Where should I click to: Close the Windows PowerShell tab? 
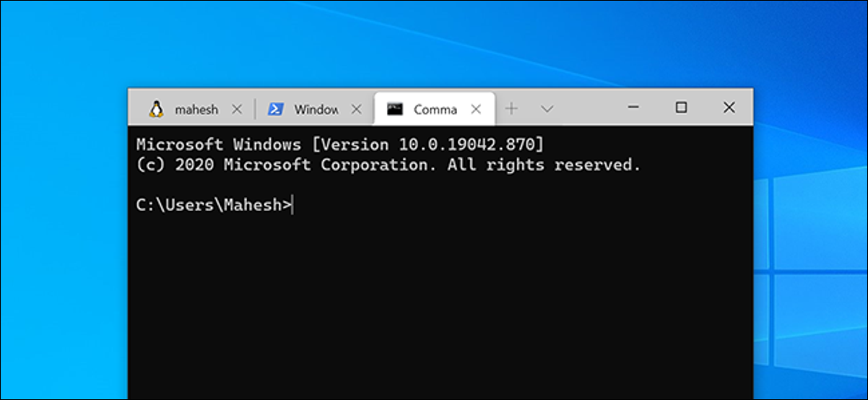coord(356,110)
